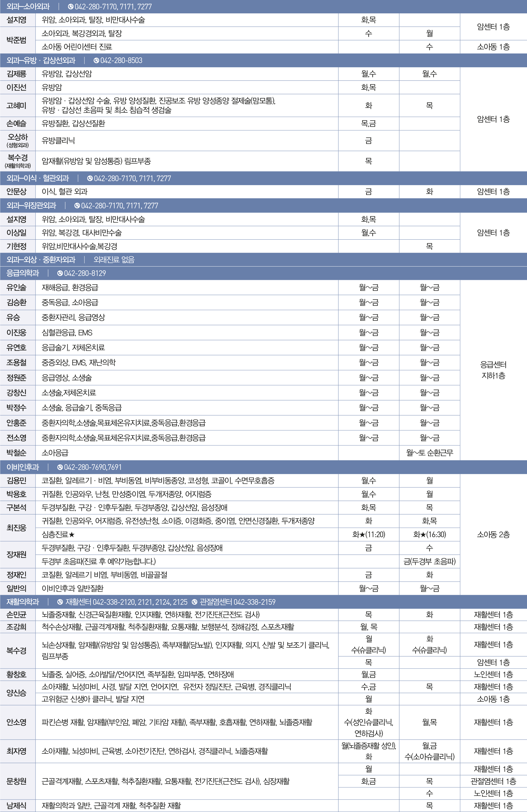Click phone icon before 재활센터 number
The width and height of the screenshot is (527, 812).
click(x=60, y=602)
